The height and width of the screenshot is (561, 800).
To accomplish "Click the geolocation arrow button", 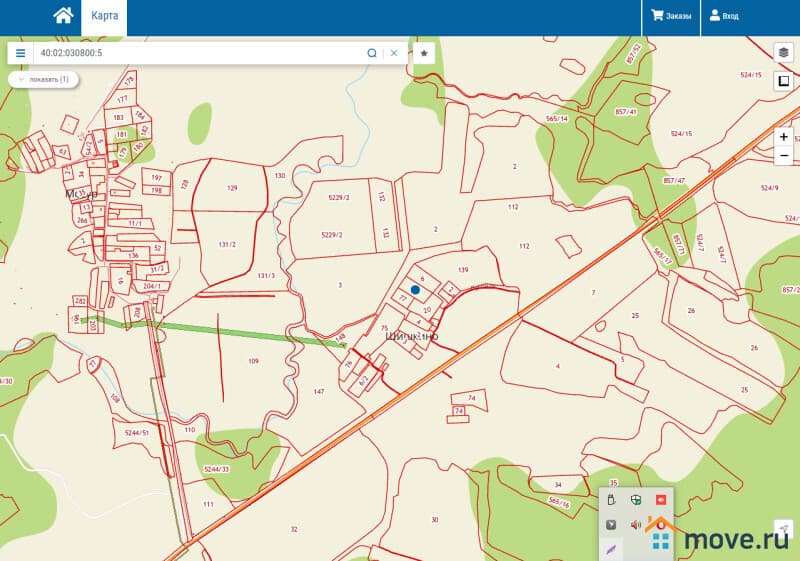I will (x=784, y=528).
